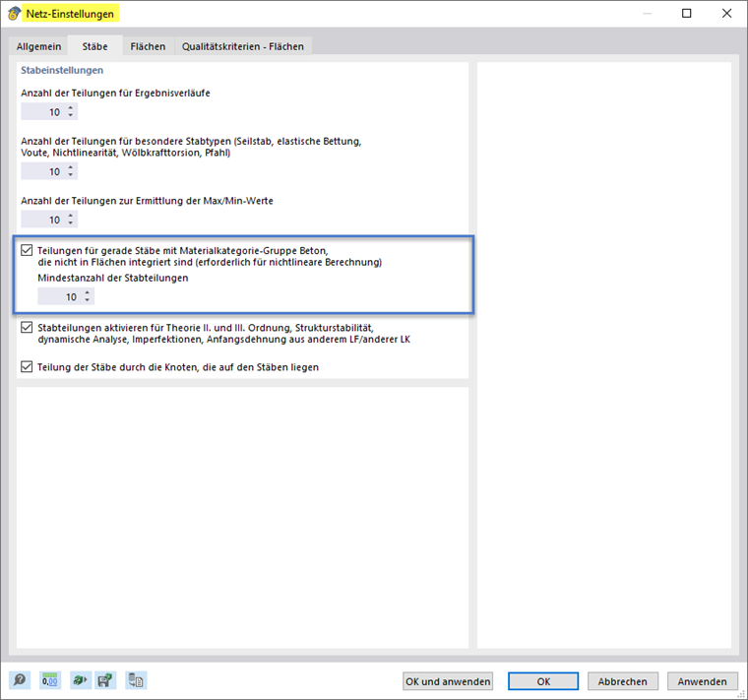The image size is (748, 700).
Task: Increase Teilungen für Ergebnisverläufe with up arrow
Action: [71, 108]
